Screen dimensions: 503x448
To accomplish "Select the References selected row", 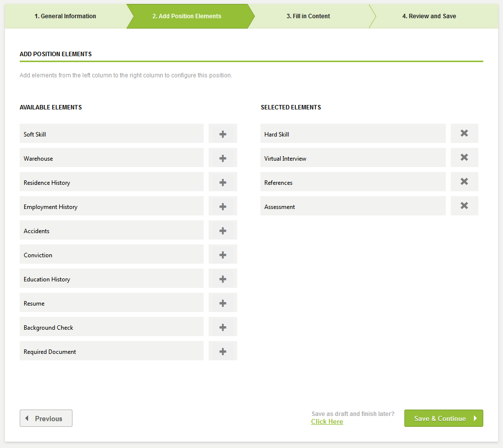I will tap(353, 182).
